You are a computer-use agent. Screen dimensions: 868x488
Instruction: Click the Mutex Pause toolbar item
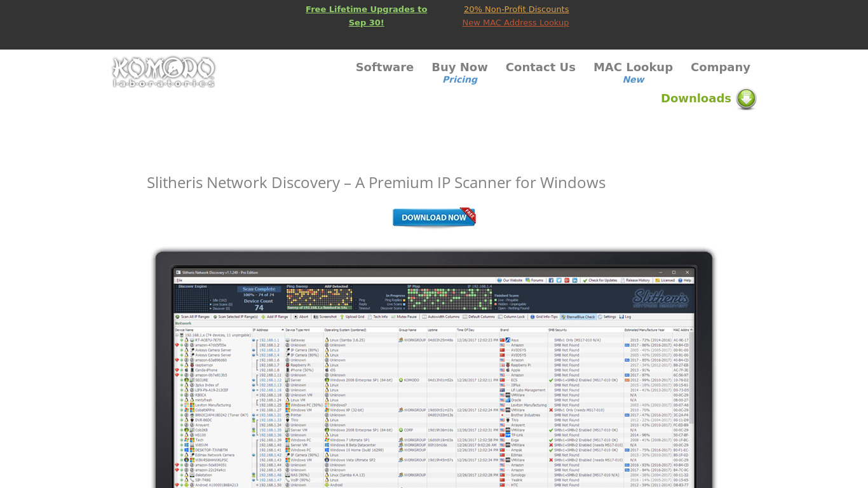click(404, 316)
